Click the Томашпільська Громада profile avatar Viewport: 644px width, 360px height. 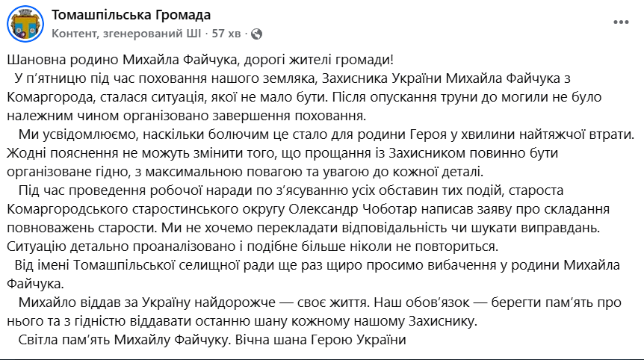[25, 24]
